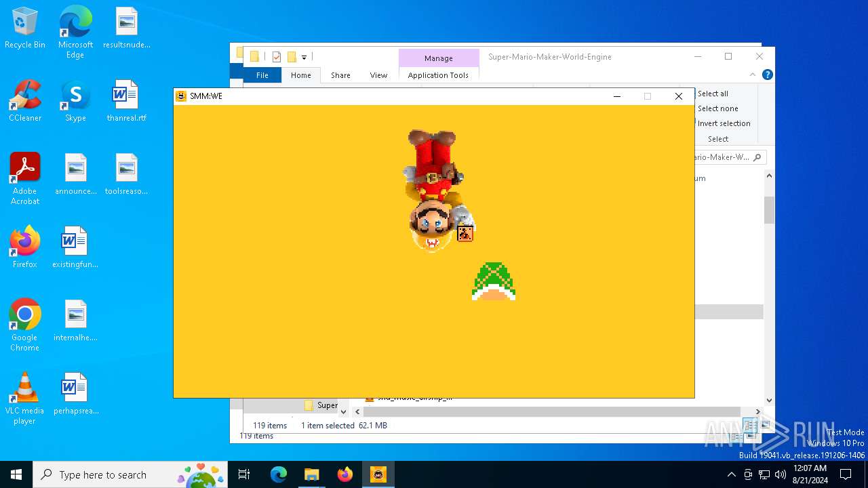Click the taskbar clock showing 12:07 AM
This screenshot has width=868, height=488.
point(810,474)
